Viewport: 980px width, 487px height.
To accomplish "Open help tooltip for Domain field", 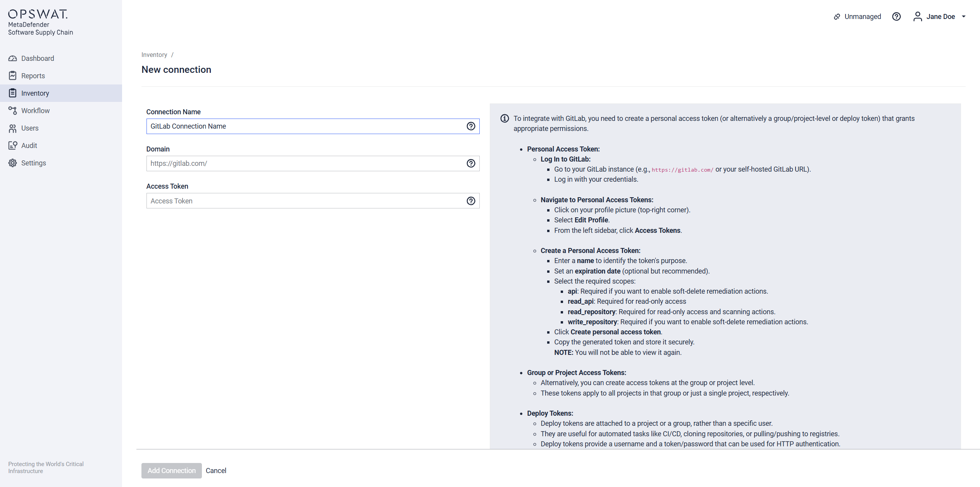I will pos(471,163).
